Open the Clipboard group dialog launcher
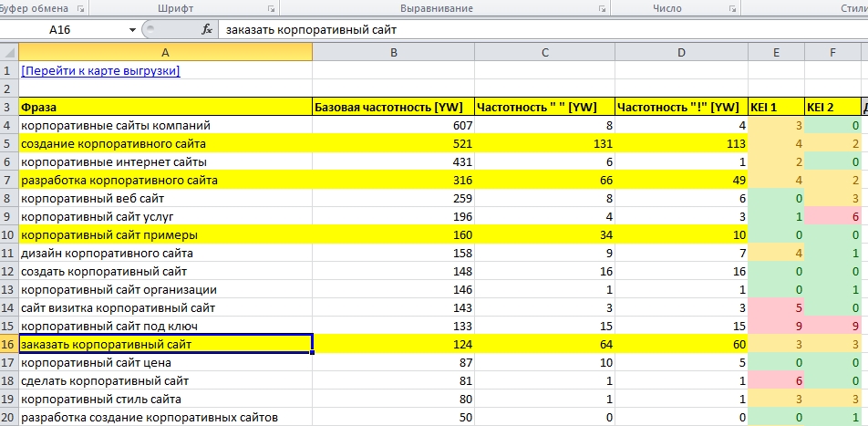The image size is (868, 426). (81, 9)
